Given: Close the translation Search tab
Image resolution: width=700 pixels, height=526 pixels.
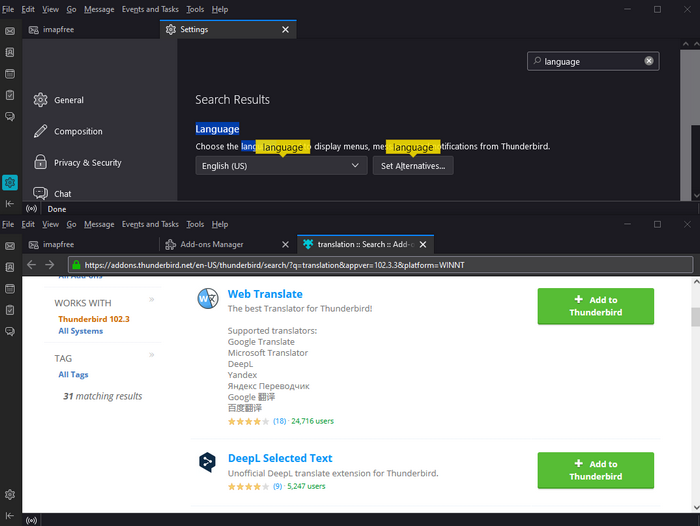Looking at the screenshot, I should click(423, 244).
